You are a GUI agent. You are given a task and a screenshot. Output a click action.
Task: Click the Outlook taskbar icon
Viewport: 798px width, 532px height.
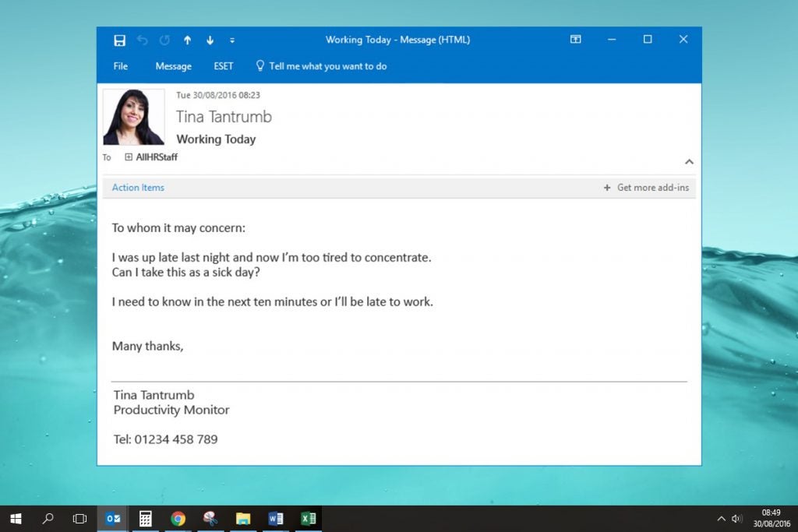(x=113, y=519)
